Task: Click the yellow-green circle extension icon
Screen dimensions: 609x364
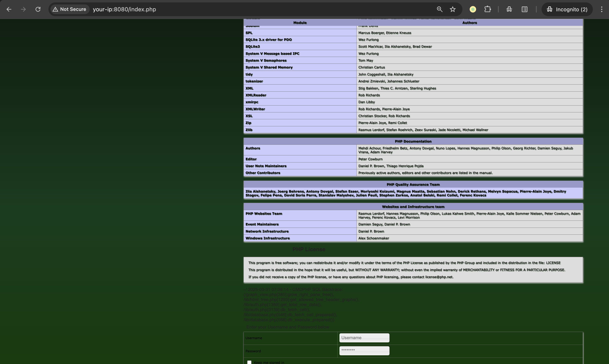Action: tap(473, 9)
